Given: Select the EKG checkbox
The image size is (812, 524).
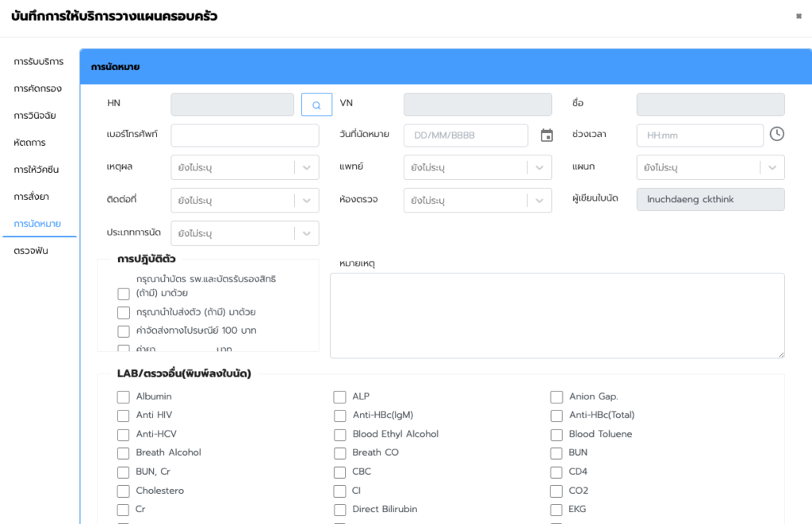Looking at the screenshot, I should 556,510.
